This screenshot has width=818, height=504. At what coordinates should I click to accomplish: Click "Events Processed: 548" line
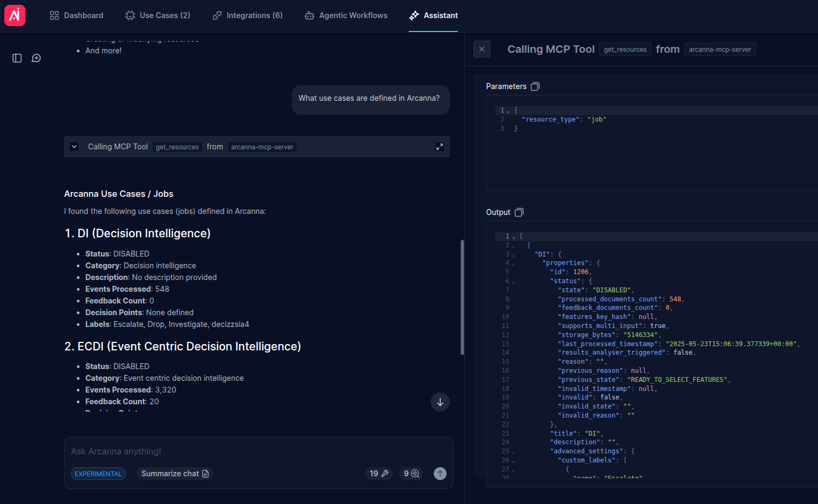128,289
